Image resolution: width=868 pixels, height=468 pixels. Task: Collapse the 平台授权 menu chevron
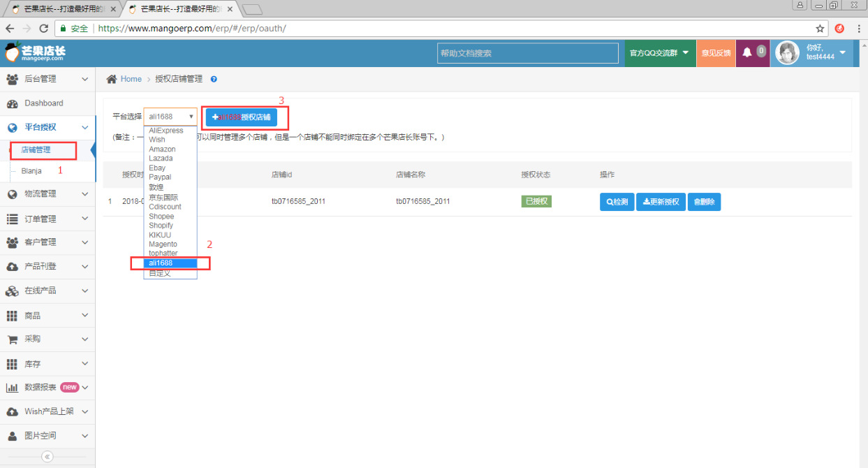[85, 127]
